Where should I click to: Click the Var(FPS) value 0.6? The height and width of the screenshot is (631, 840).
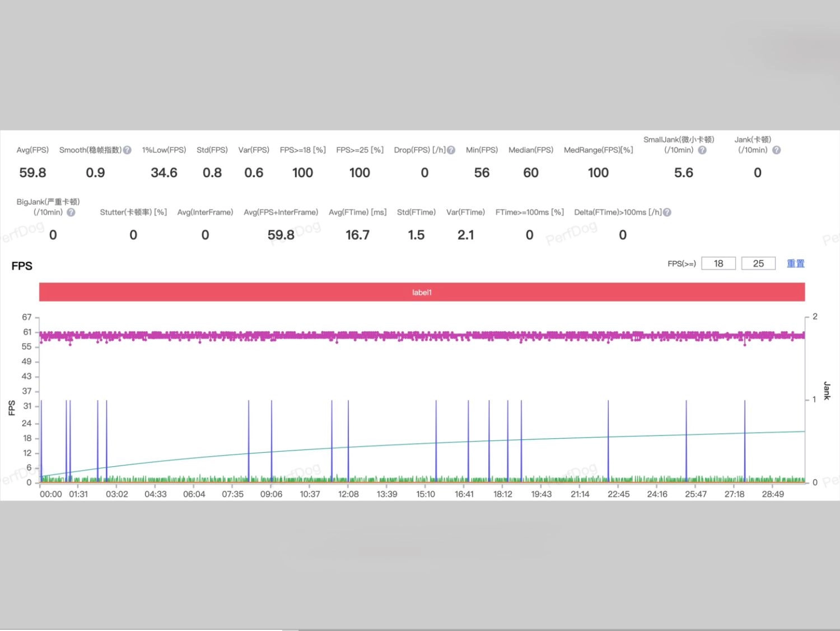[x=254, y=173]
